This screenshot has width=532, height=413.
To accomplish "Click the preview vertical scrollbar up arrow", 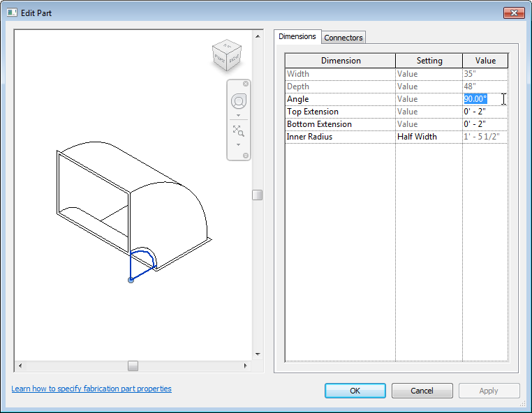I will coord(258,36).
